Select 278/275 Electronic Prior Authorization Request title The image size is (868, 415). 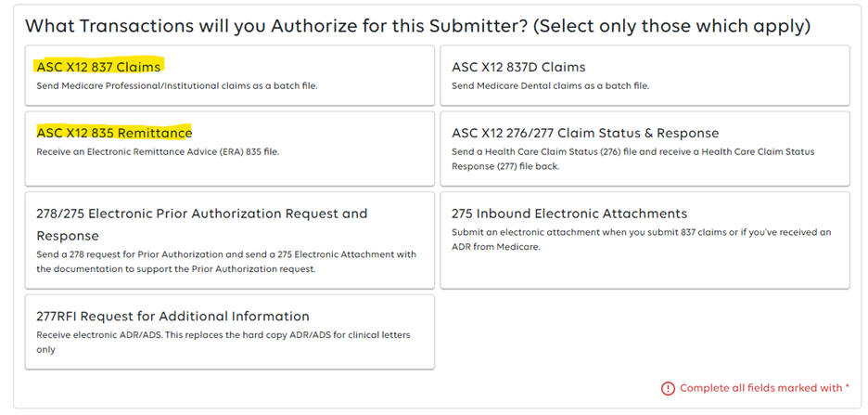[201, 225]
